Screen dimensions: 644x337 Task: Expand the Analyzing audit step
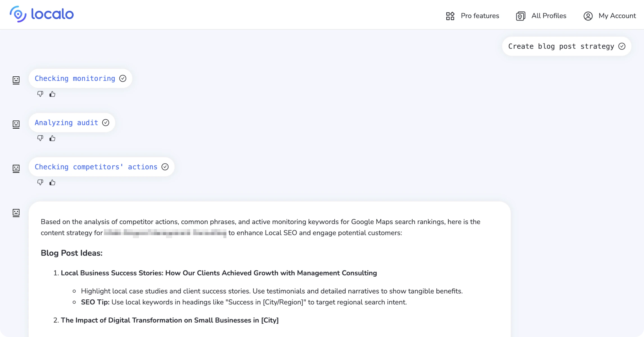pyautogui.click(x=66, y=123)
